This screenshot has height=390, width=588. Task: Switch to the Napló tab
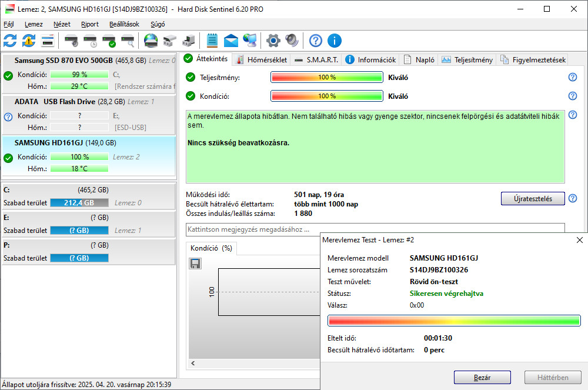[419, 60]
